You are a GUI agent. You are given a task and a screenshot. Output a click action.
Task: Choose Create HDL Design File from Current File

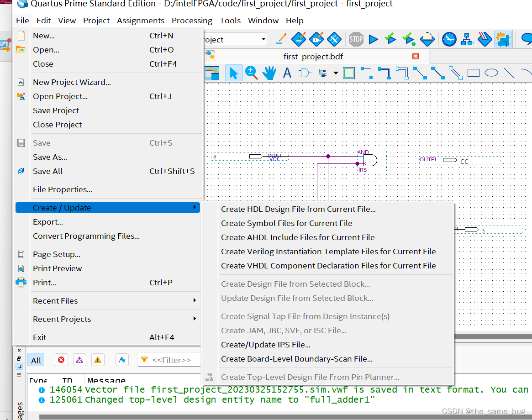tap(335, 209)
